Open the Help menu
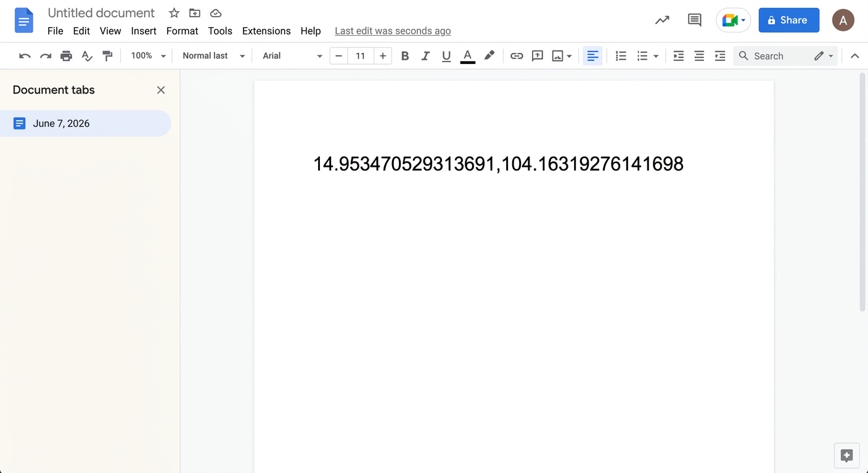This screenshot has height=473, width=868. (x=311, y=31)
